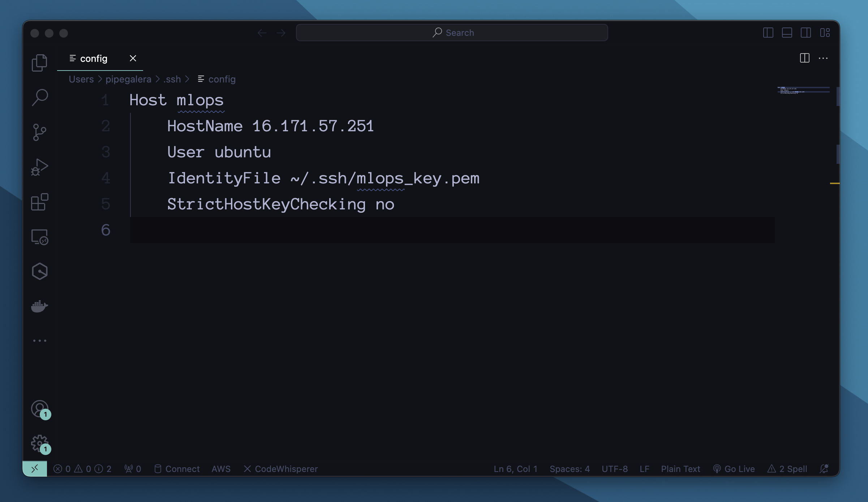Open the Extensions view
The width and height of the screenshot is (868, 502).
click(x=39, y=202)
